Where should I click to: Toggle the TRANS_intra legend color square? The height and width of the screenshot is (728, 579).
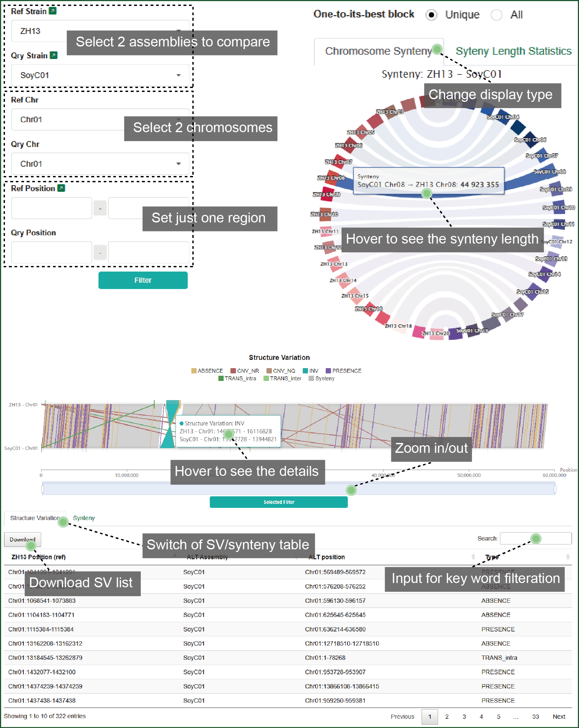[221, 379]
